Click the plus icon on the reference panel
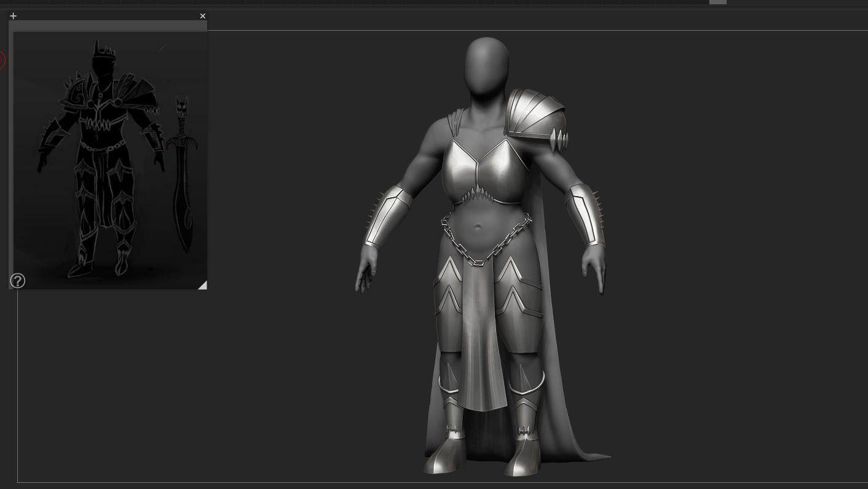868x489 pixels. coord(14,16)
